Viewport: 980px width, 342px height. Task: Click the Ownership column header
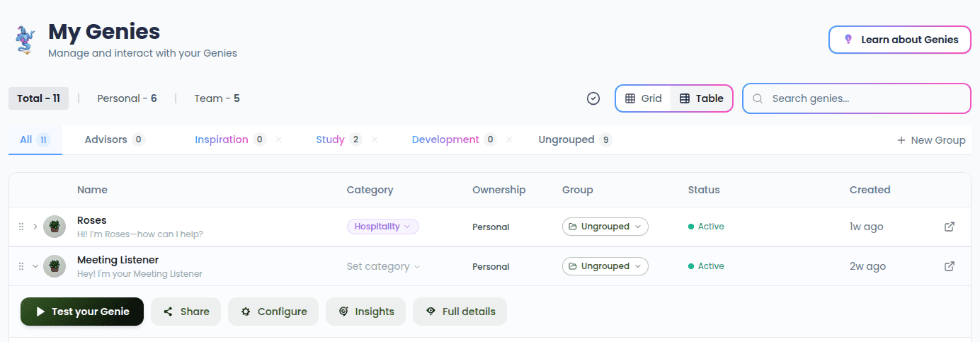499,190
